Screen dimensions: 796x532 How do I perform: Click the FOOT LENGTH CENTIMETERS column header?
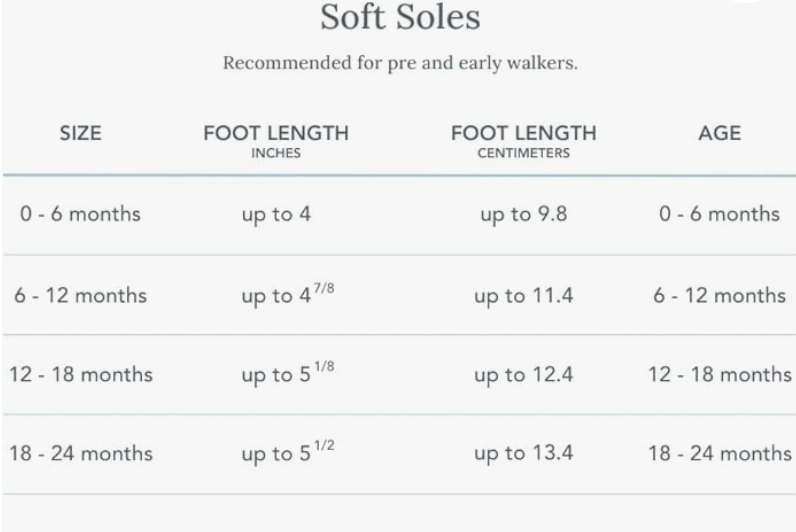coord(523,141)
